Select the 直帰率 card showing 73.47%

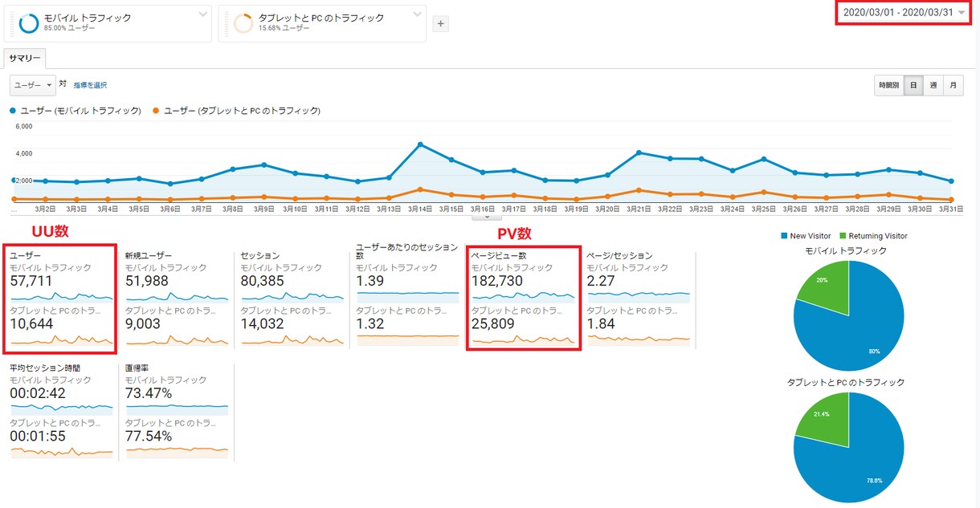177,411
